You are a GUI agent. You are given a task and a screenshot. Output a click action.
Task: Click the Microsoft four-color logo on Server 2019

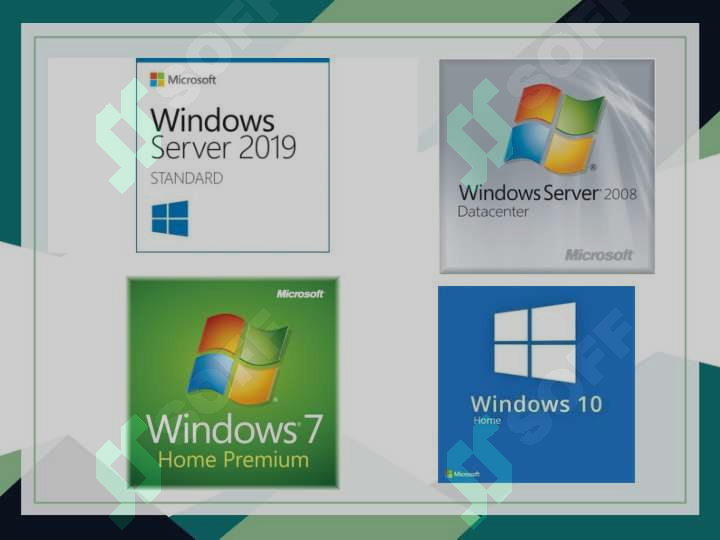[157, 79]
